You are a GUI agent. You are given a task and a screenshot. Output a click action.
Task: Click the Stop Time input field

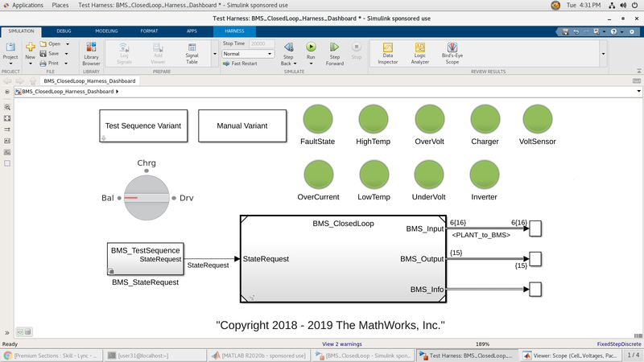point(262,43)
